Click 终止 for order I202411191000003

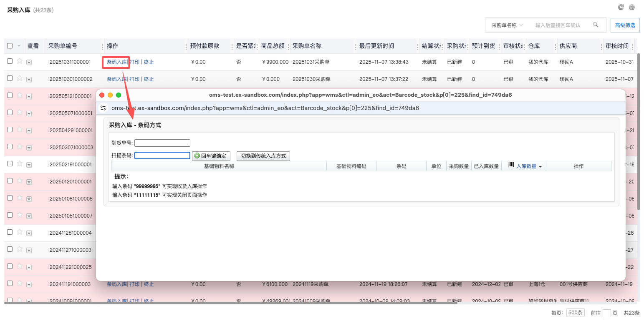[x=149, y=284]
